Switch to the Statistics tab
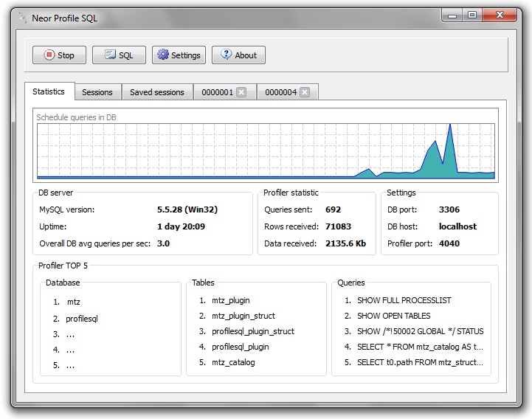Screen dimensions: 532x419 (x=49, y=91)
